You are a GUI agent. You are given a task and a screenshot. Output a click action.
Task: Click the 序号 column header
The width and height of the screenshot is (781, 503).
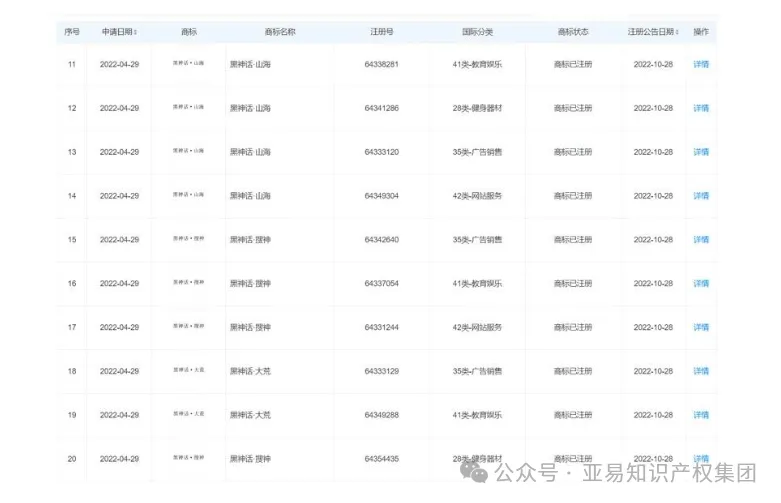[x=72, y=32]
